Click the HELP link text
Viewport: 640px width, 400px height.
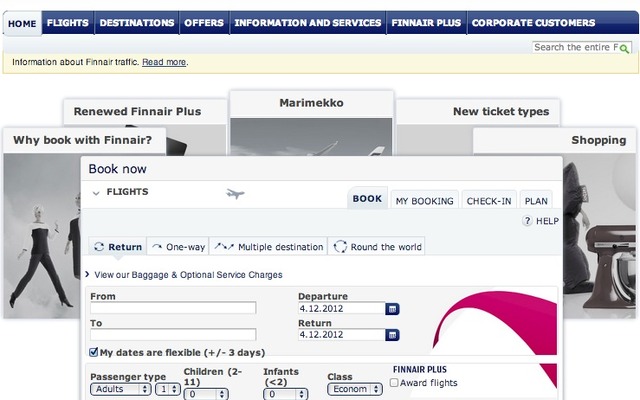tap(547, 221)
